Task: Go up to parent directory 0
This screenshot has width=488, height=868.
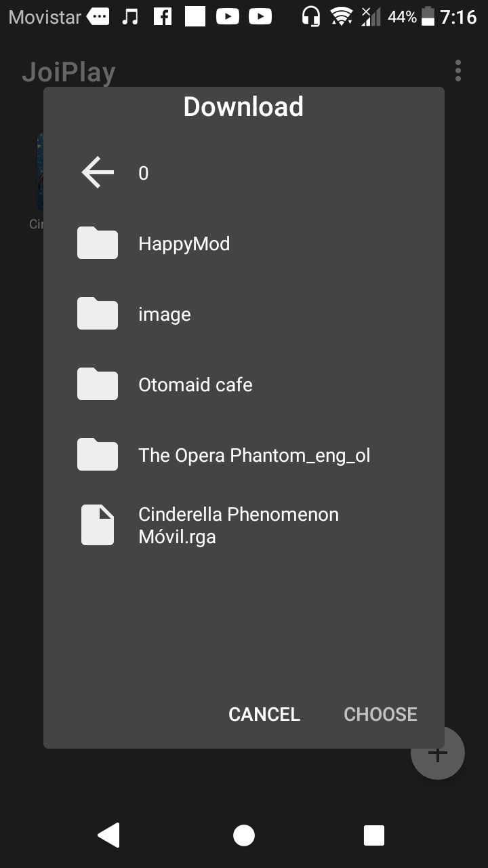Action: (x=144, y=174)
